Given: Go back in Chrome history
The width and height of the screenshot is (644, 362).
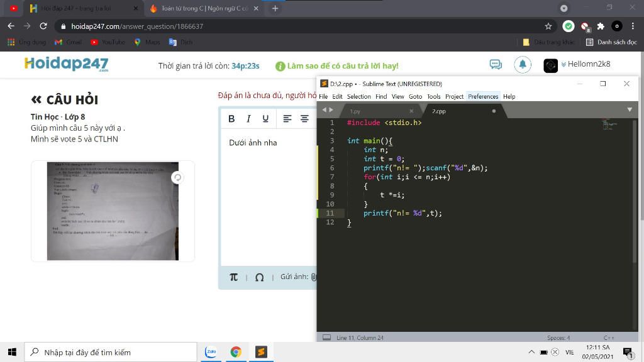Looking at the screenshot, I should [11, 26].
